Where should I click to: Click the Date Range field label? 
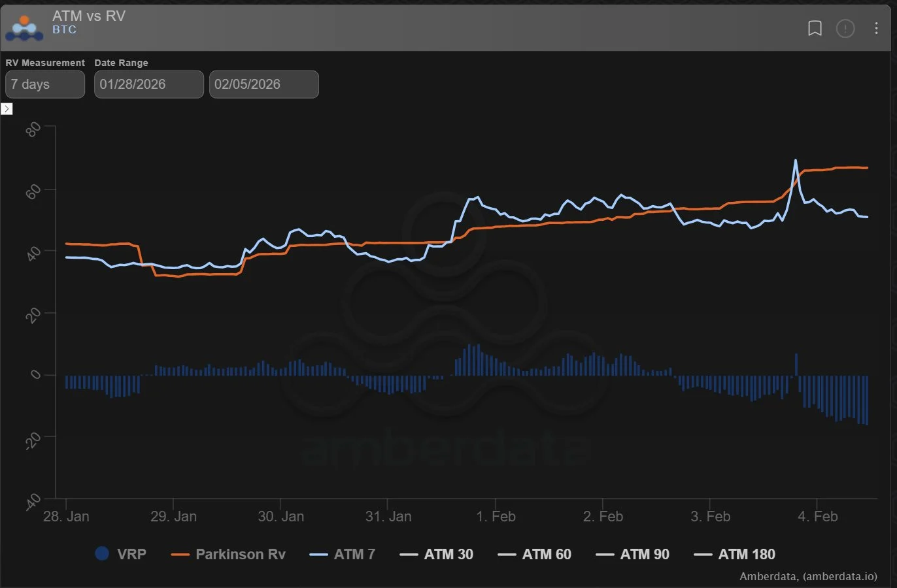pyautogui.click(x=121, y=63)
